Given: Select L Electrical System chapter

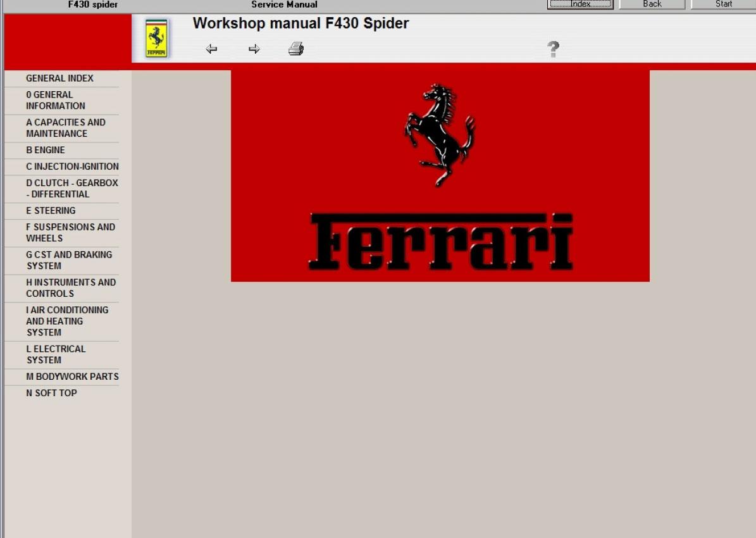Looking at the screenshot, I should point(56,354).
